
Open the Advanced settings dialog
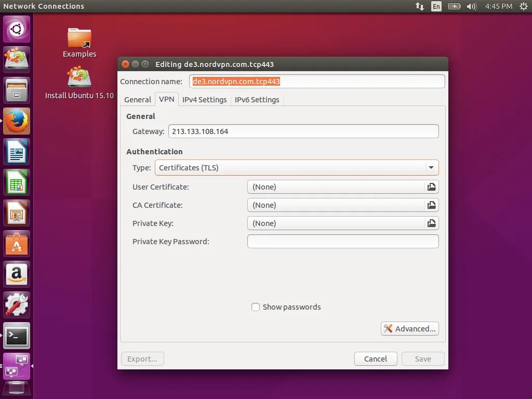pyautogui.click(x=410, y=329)
